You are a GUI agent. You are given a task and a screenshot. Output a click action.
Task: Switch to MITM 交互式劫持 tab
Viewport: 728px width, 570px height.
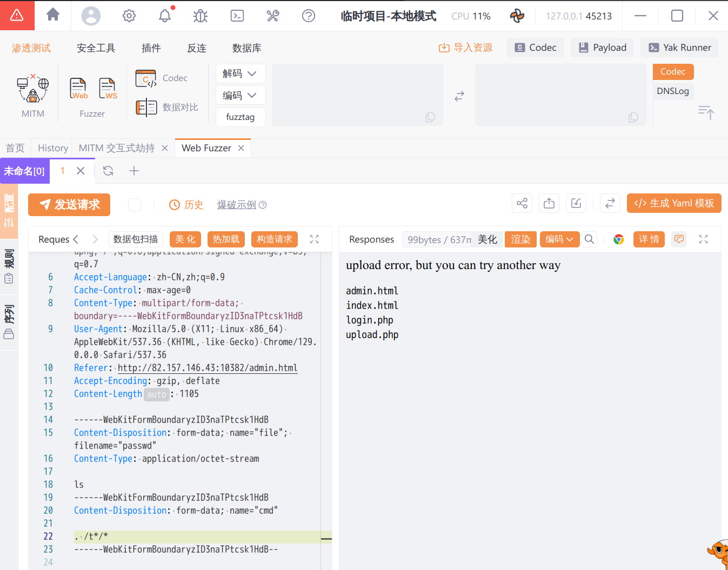click(x=117, y=148)
